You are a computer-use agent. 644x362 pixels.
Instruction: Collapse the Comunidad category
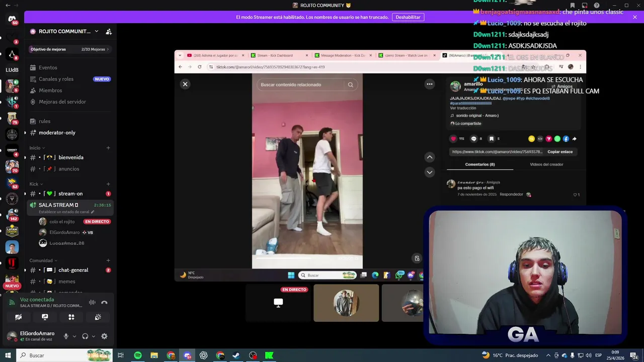click(43, 260)
